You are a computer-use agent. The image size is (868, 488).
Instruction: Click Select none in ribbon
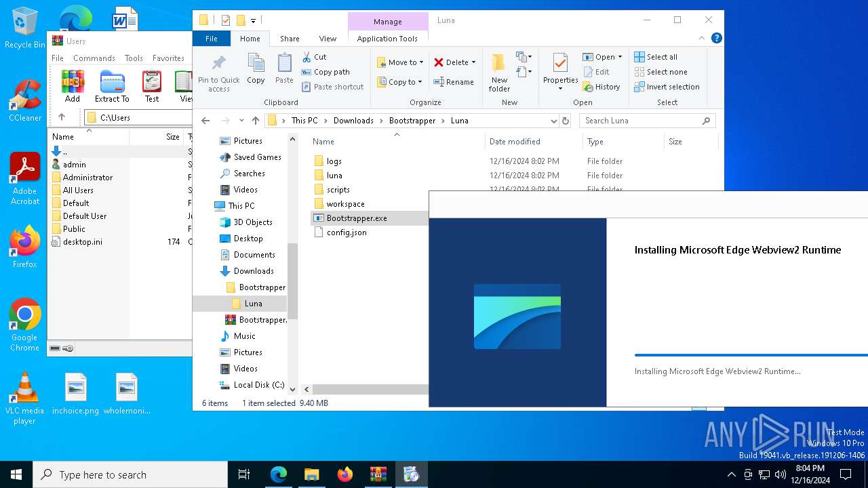coord(661,72)
